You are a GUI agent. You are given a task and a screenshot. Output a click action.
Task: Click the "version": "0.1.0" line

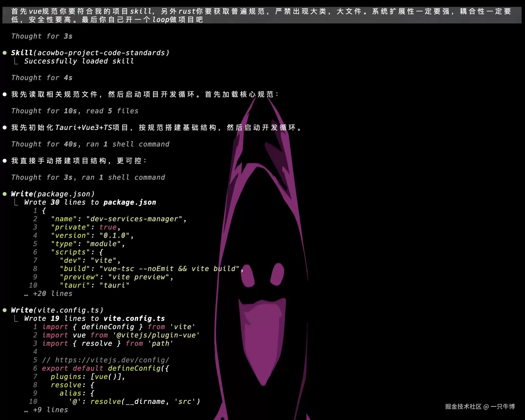pyautogui.click(x=92, y=235)
